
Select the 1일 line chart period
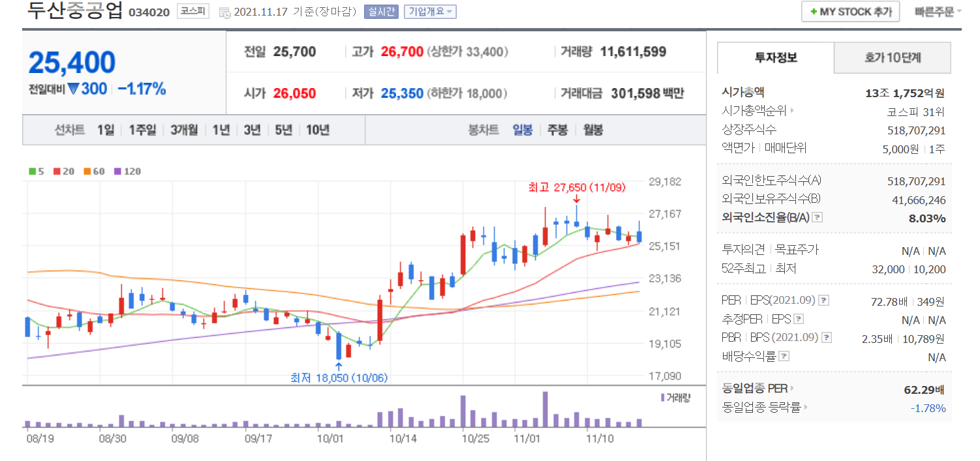click(x=105, y=130)
